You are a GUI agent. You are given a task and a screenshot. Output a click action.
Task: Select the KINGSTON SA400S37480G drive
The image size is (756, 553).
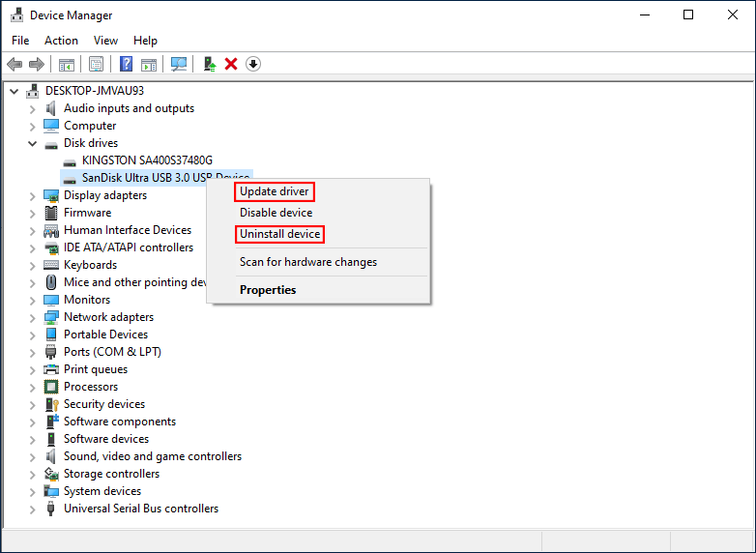tap(147, 160)
